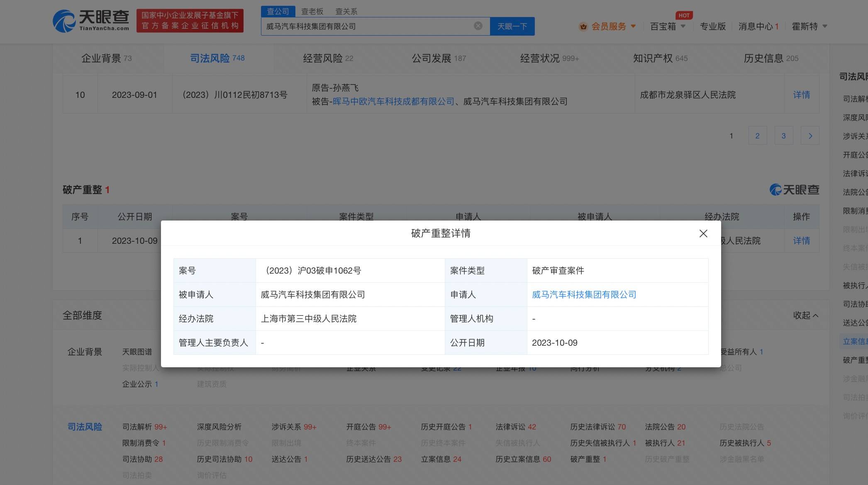The height and width of the screenshot is (485, 868).
Task: Click the 天眼一下 search button
Action: pyautogui.click(x=512, y=26)
